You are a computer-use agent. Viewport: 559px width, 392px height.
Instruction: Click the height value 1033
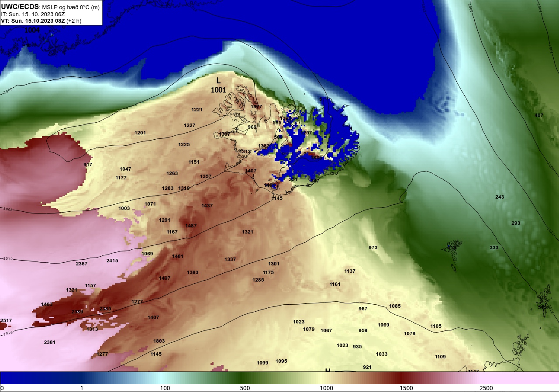tap(382, 354)
